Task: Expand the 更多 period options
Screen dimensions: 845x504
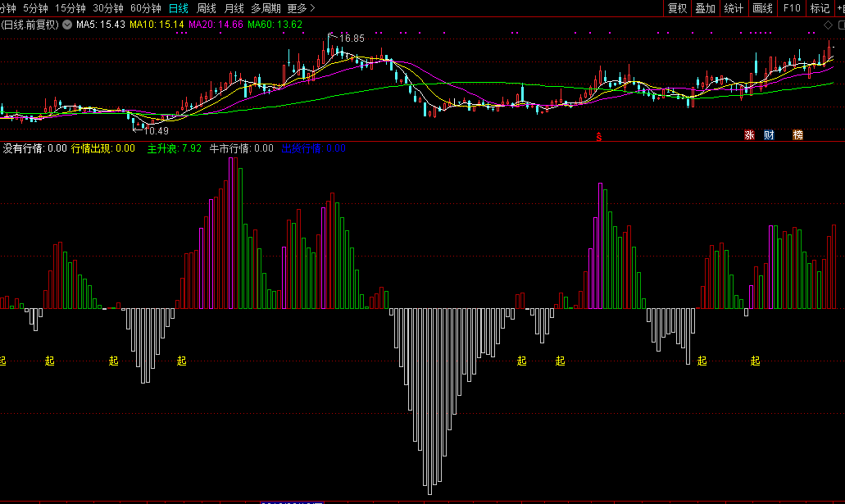Action: 300,8
